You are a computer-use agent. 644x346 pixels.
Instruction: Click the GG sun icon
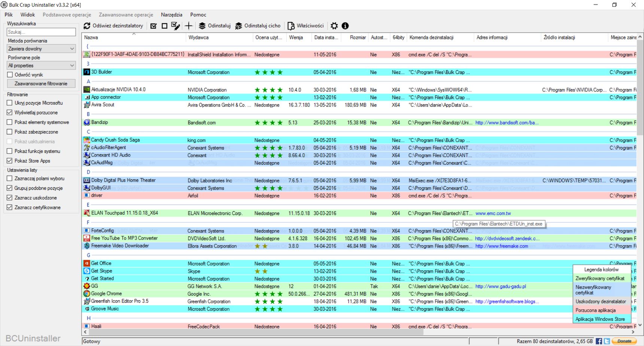coord(87,286)
